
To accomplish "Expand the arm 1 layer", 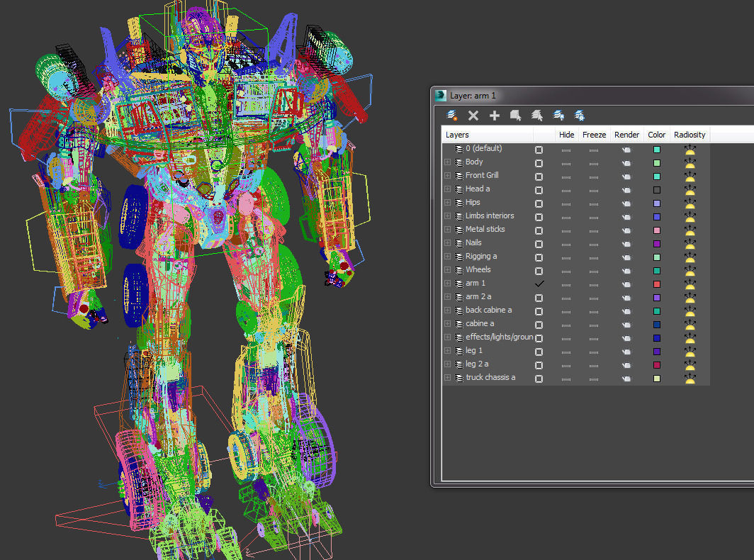I will tap(448, 284).
